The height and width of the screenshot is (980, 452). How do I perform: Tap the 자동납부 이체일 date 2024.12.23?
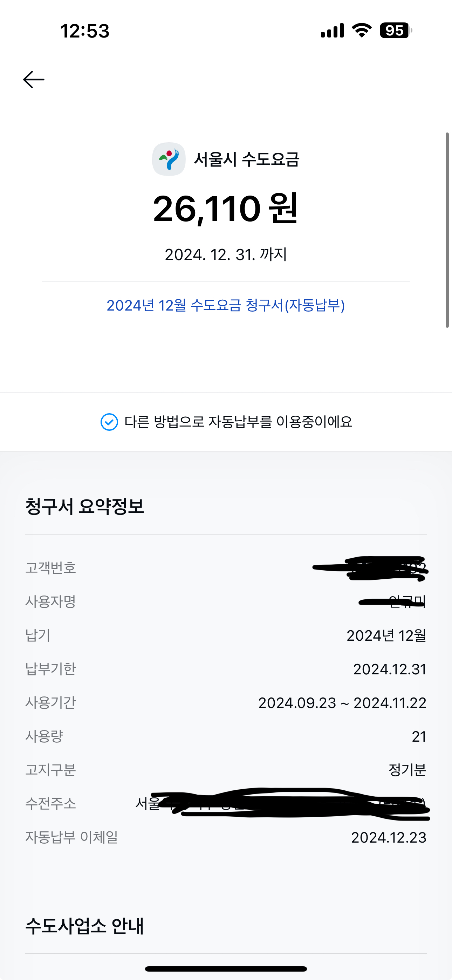[389, 837]
